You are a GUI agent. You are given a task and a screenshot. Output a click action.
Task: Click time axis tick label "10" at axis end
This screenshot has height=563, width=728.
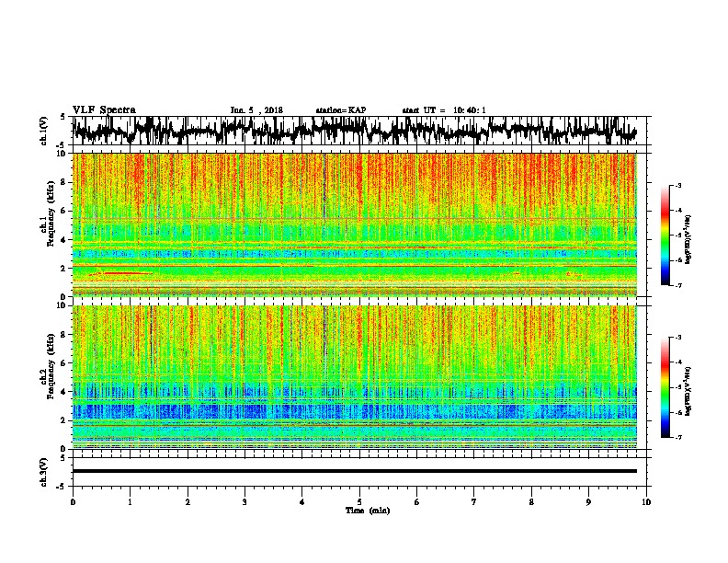click(x=646, y=502)
